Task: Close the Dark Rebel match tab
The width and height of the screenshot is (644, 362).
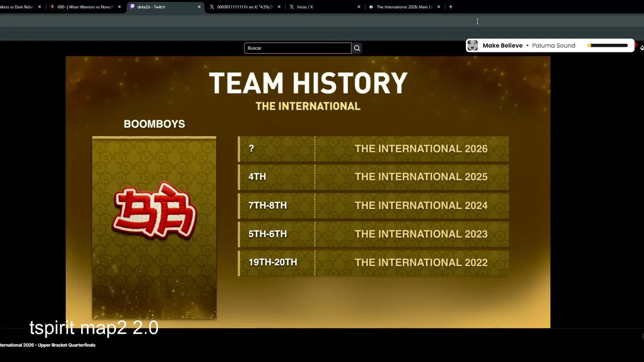Action: tap(39, 7)
